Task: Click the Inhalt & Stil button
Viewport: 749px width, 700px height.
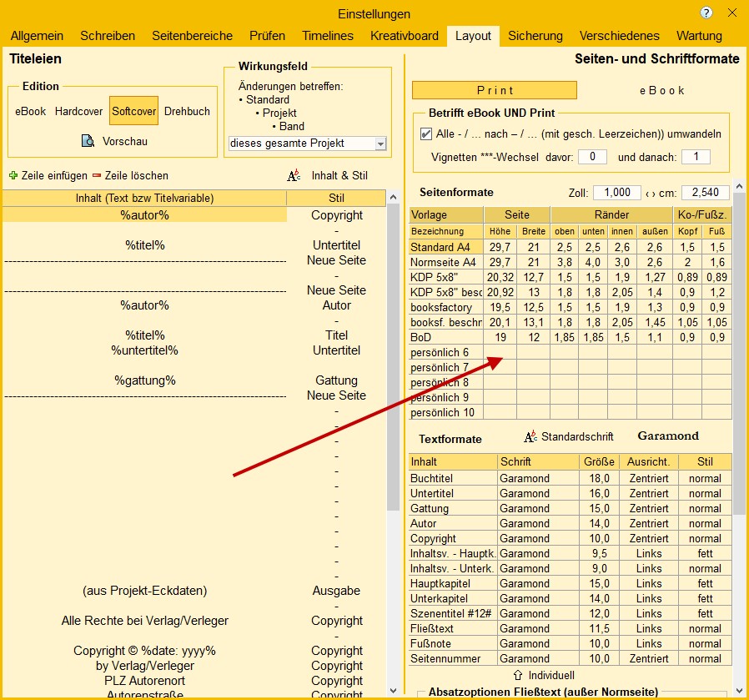Action: pos(328,175)
